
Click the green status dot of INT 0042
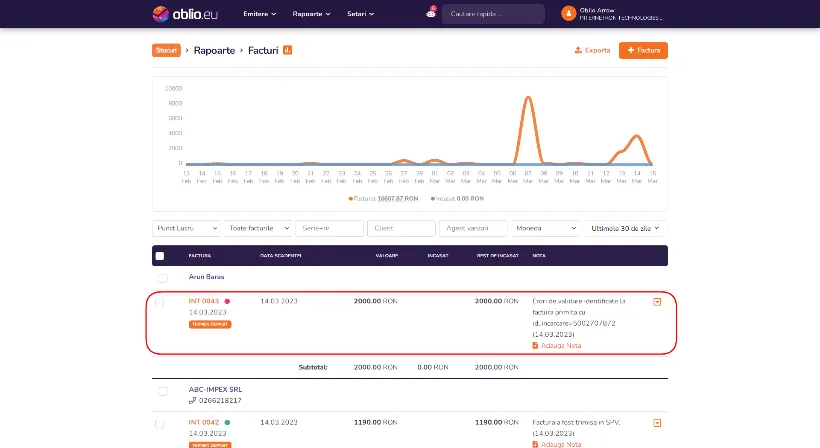point(227,423)
